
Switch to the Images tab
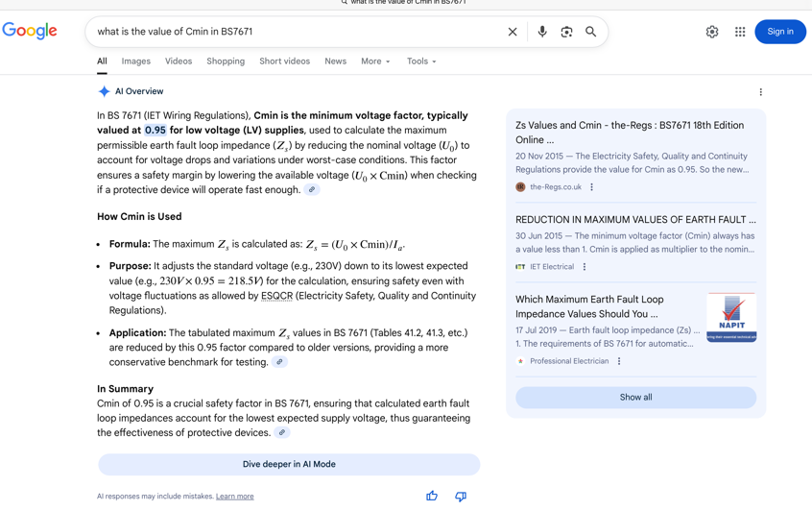pyautogui.click(x=136, y=61)
